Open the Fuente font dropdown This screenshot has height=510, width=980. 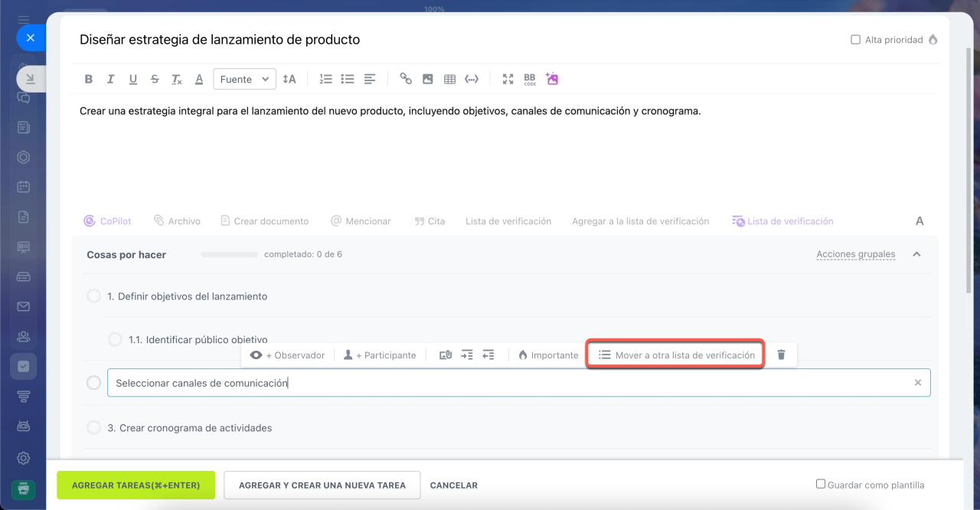pyautogui.click(x=244, y=79)
